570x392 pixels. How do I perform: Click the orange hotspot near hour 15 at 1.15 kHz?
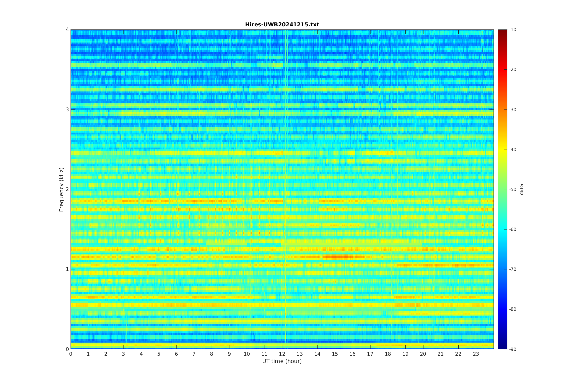[x=338, y=257]
